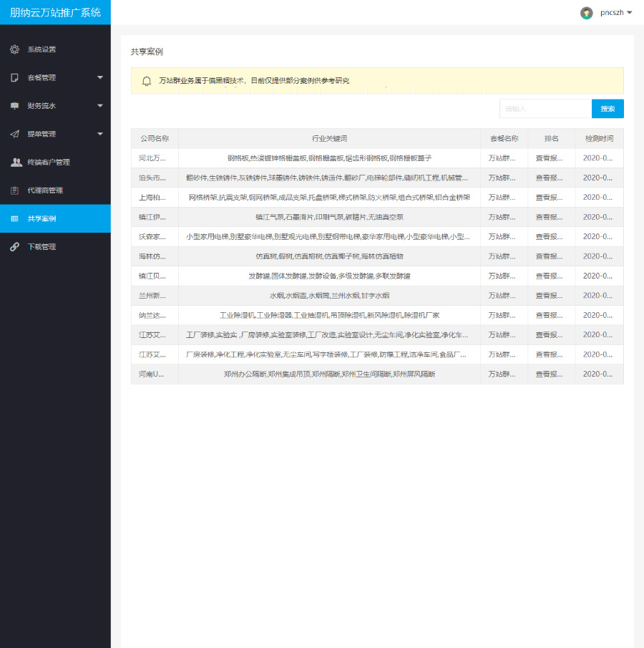The image size is (644, 648).
Task: Click the 代理商管理 clipboard icon
Action: [14, 190]
